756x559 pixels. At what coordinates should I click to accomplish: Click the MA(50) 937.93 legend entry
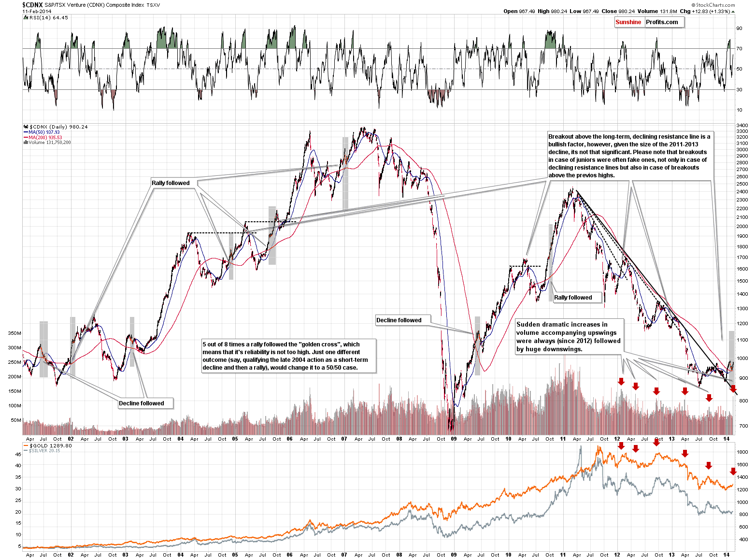pyautogui.click(x=42, y=132)
